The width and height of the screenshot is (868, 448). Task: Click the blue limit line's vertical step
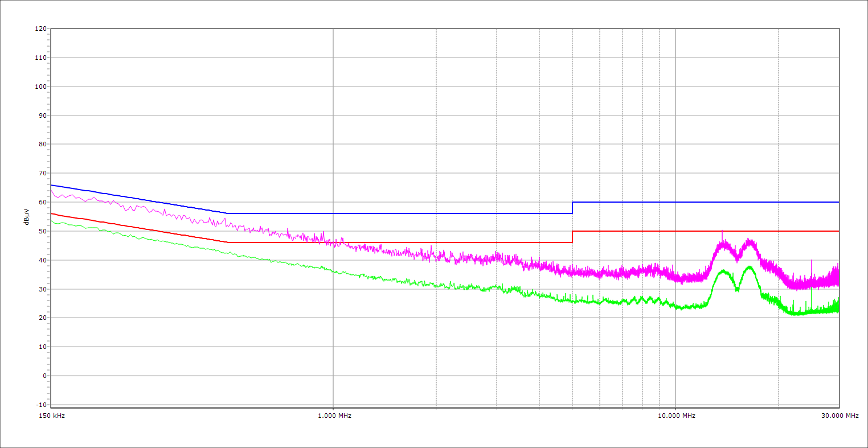(572, 208)
